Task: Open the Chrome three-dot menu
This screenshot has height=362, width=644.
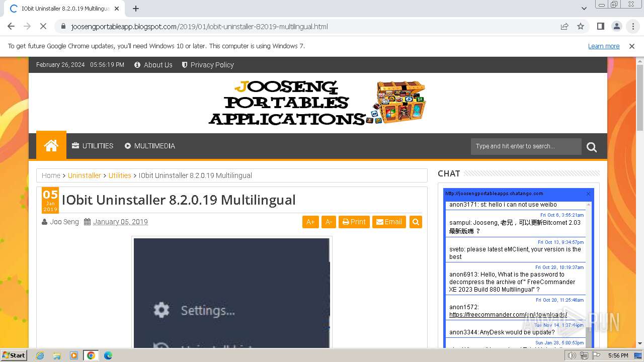Action: (633, 26)
